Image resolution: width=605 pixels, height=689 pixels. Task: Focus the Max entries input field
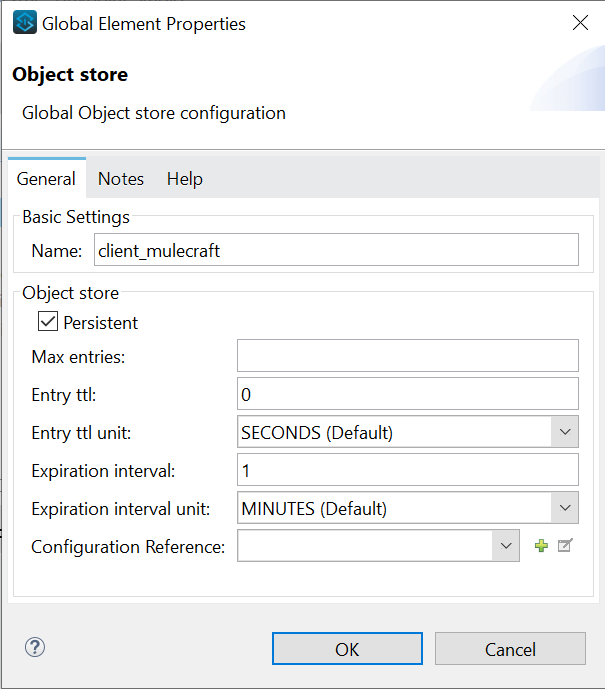click(407, 356)
